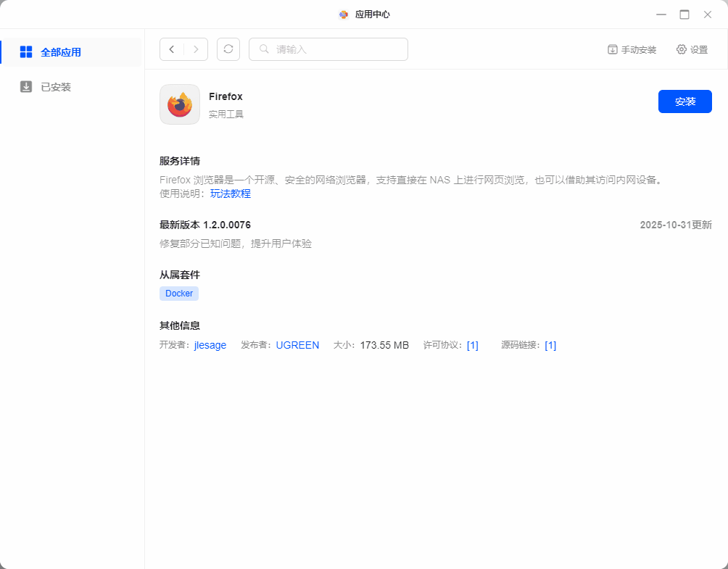Viewport: 728px width, 569px height.
Task: Click the 最新版本 1.2.0.0076 text
Action: (205, 225)
